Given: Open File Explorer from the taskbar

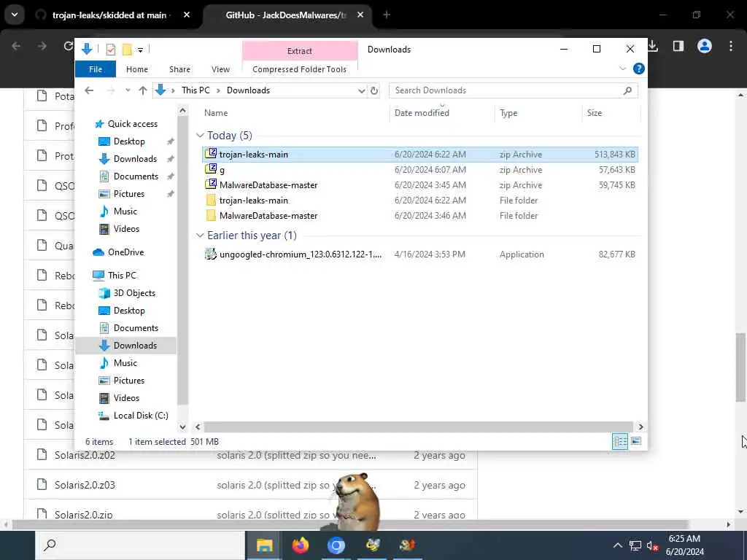Looking at the screenshot, I should 264,545.
